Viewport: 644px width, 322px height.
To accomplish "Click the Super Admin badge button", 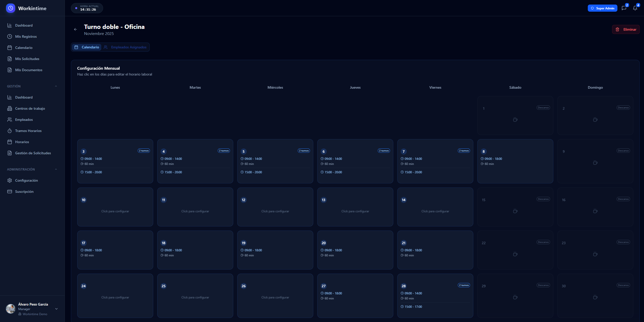I will [x=602, y=8].
